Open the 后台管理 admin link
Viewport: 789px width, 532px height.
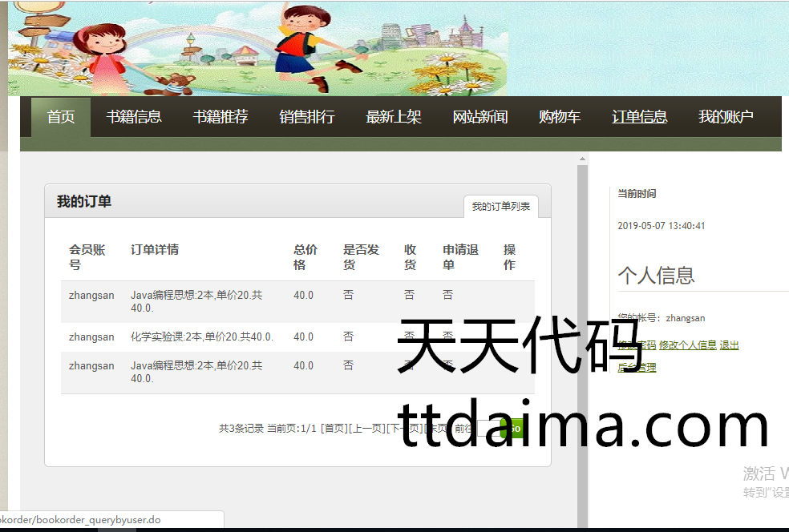[637, 368]
